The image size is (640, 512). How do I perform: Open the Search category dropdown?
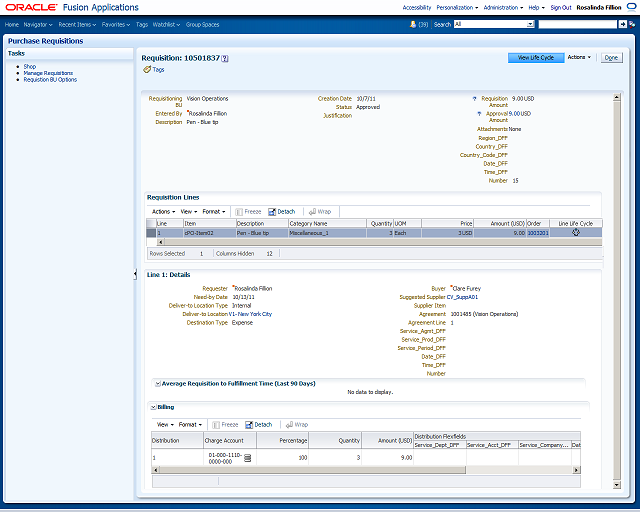coord(530,24)
